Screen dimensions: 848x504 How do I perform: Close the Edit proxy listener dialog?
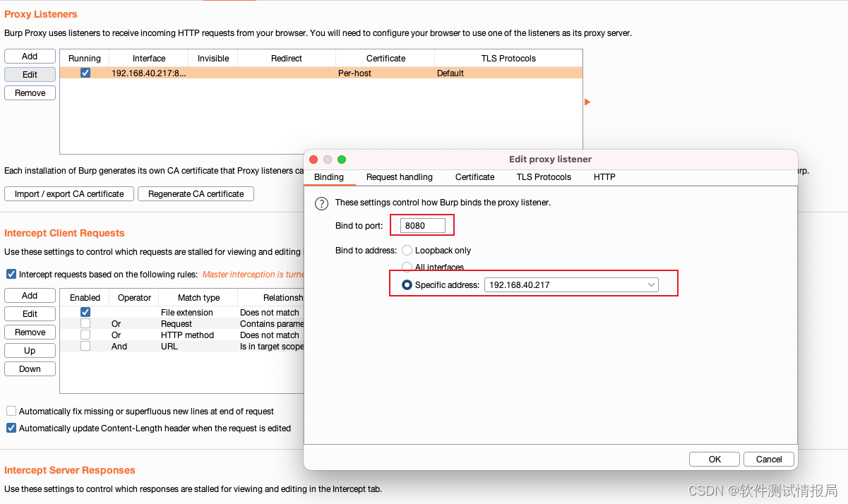pyautogui.click(x=314, y=160)
